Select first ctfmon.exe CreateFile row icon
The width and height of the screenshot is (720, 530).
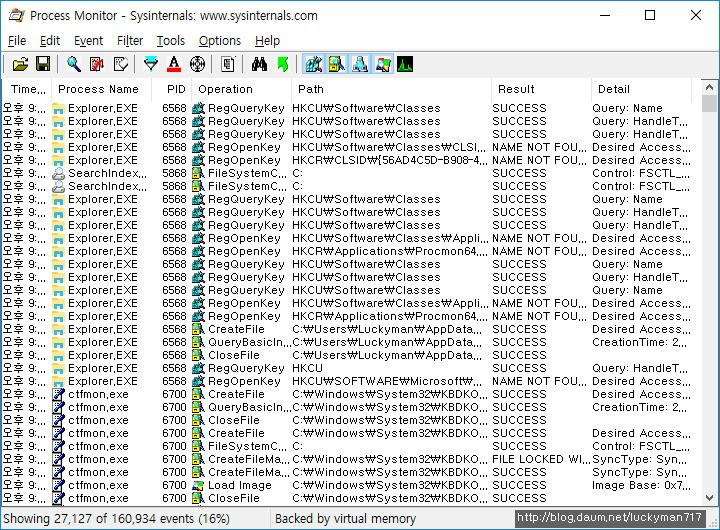coord(58,395)
